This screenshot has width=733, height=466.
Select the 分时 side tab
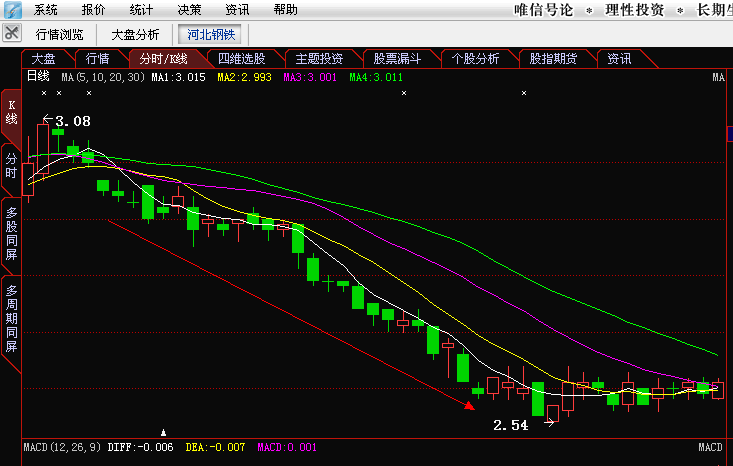[11, 165]
